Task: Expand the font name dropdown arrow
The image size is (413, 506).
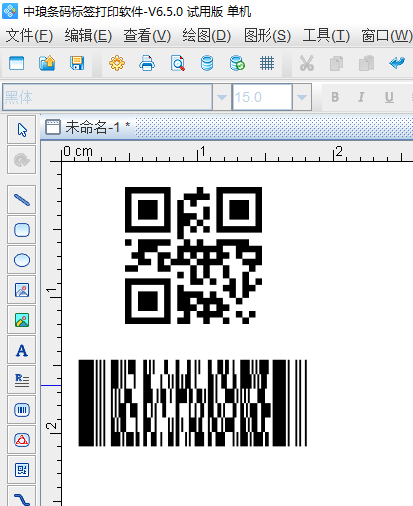Action: pyautogui.click(x=222, y=97)
